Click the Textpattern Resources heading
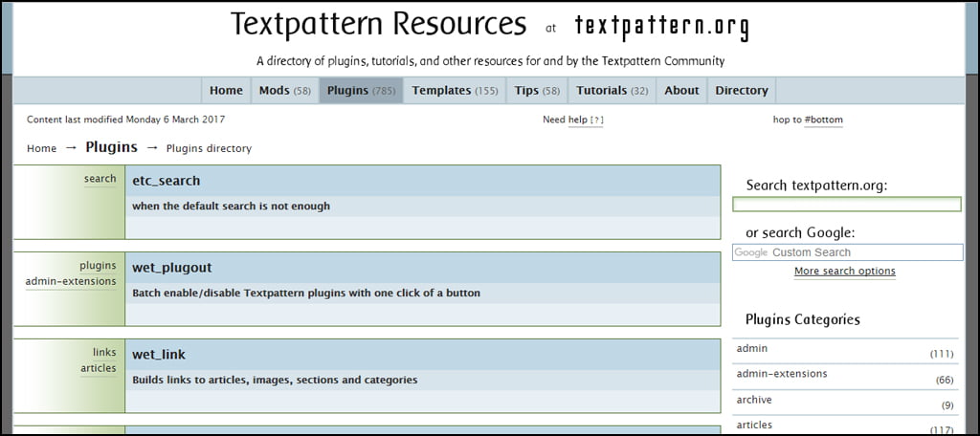This screenshot has width=980, height=436. 379,24
